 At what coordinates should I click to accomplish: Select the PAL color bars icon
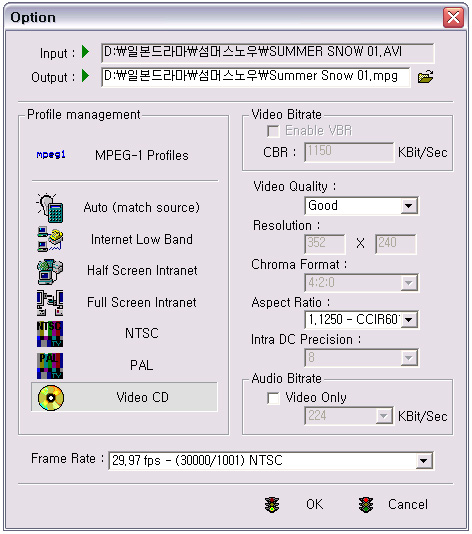tap(50, 366)
